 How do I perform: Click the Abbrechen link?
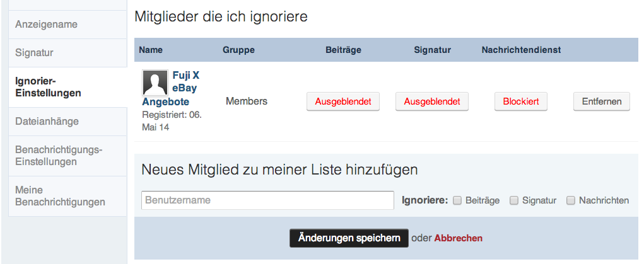459,238
